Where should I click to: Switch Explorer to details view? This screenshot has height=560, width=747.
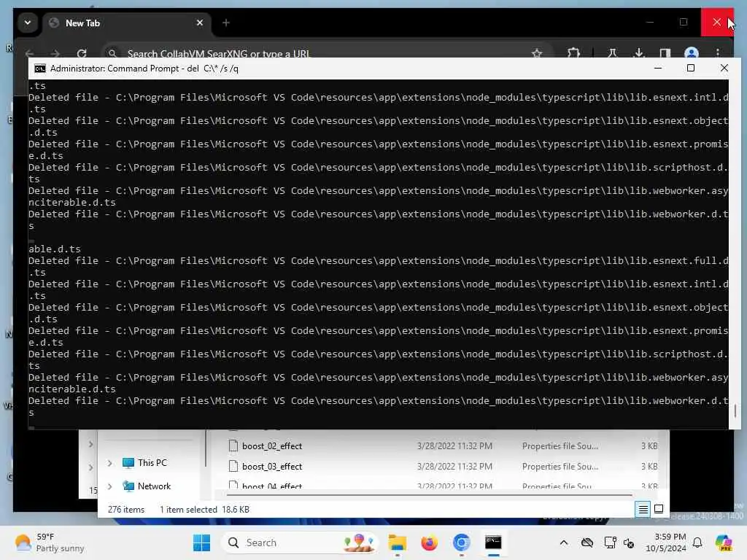643,510
